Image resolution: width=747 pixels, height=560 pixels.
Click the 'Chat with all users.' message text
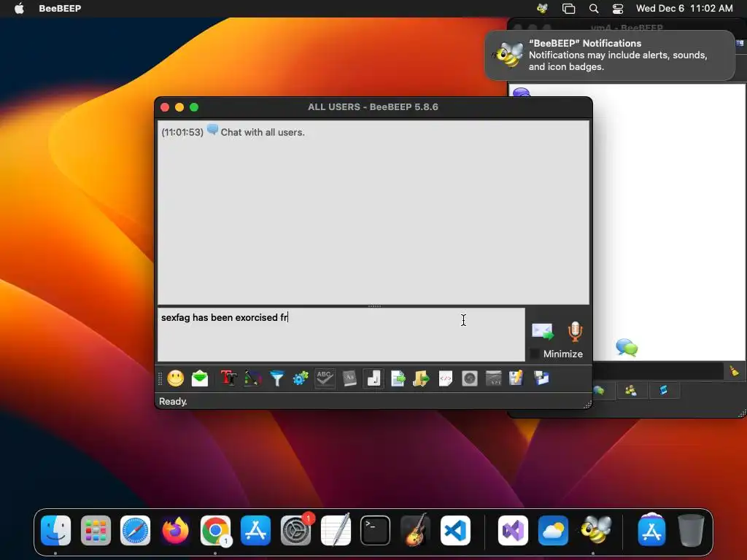click(x=263, y=133)
